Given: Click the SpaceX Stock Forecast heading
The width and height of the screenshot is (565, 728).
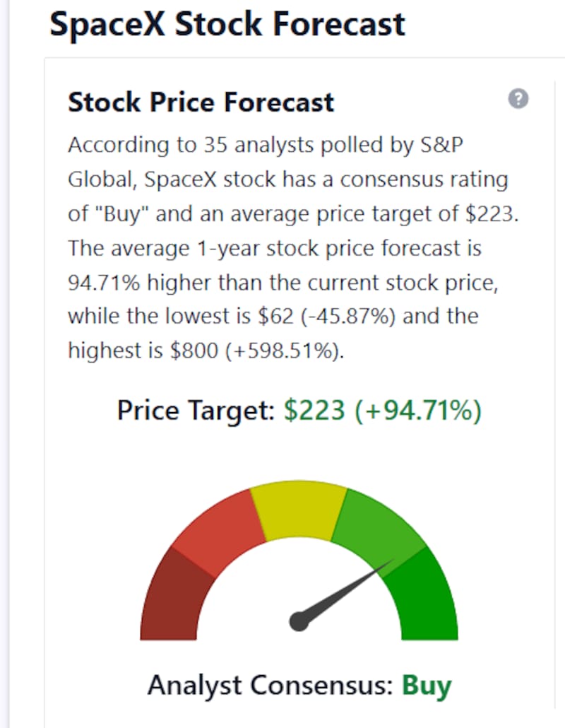Looking at the screenshot, I should pos(227,24).
